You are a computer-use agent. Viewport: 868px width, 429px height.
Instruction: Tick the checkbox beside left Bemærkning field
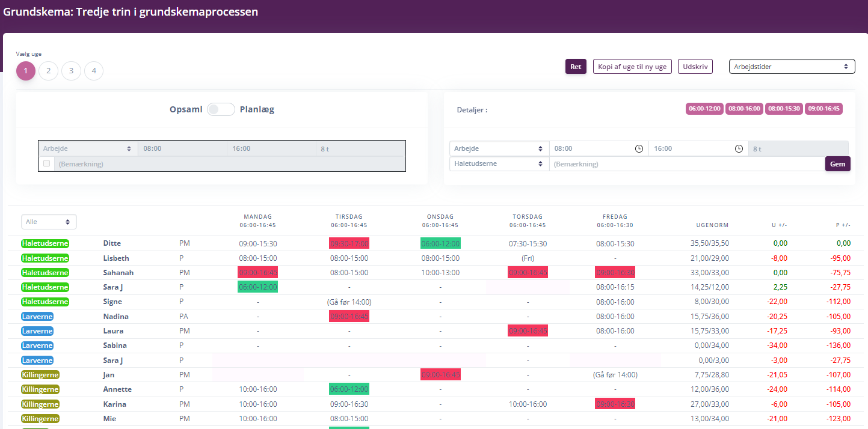(47, 163)
